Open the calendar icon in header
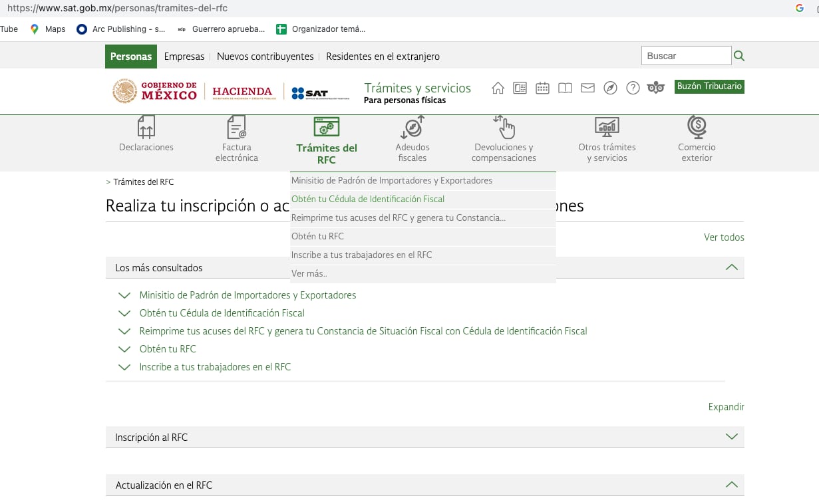Screen dimensions: 819x504 [x=542, y=88]
